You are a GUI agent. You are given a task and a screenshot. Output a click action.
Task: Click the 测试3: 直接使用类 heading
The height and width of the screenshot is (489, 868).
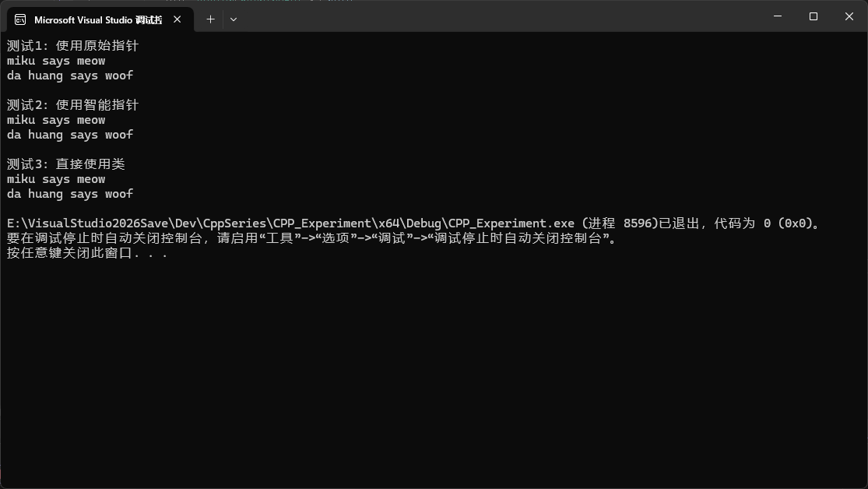(x=65, y=164)
